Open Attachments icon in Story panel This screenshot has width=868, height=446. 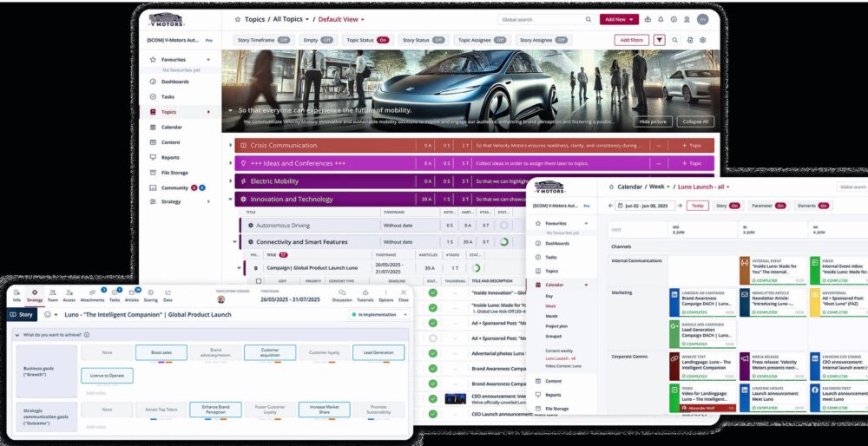click(92, 292)
